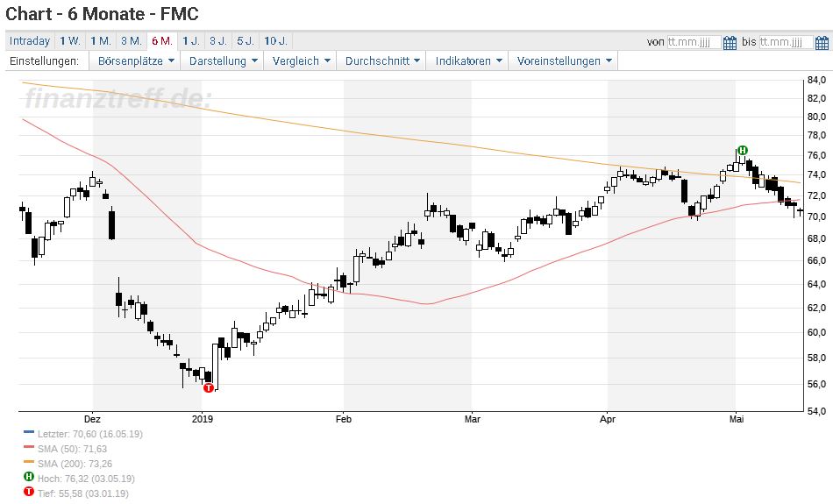Screen dimensions: 833x504
Task: Click the 54,0 price axis label
Action: tap(816, 410)
